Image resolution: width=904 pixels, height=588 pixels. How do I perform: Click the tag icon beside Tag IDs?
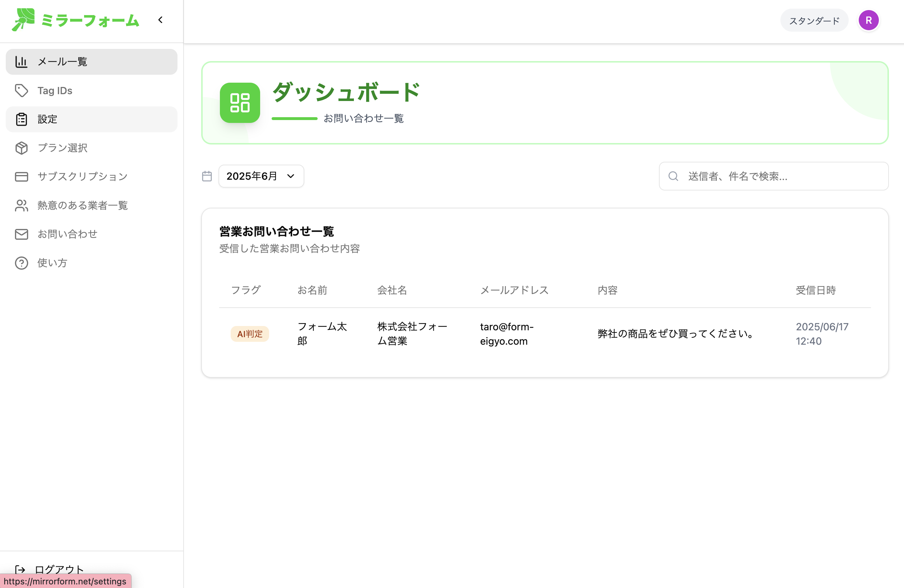coord(21,91)
